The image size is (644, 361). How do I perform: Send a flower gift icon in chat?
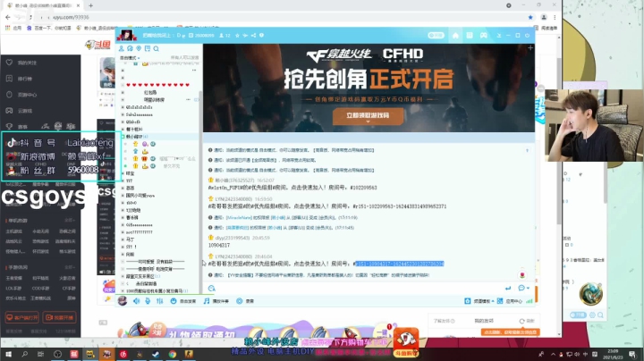tap(522, 275)
